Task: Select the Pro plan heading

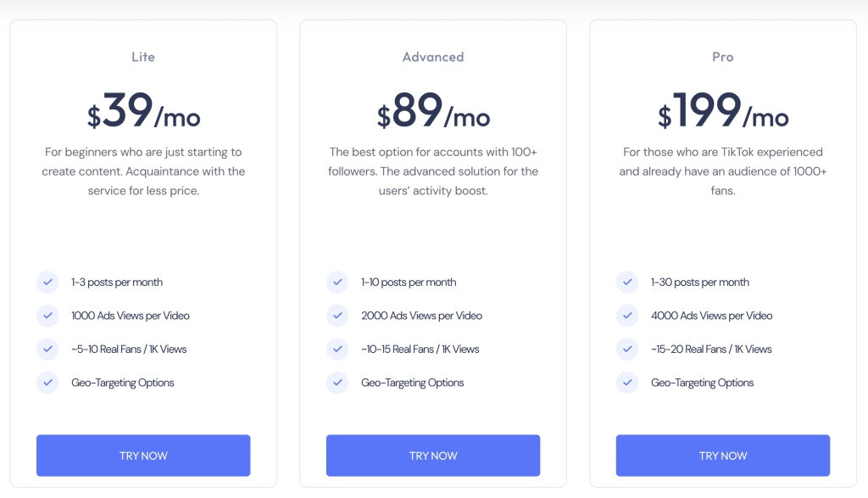Action: click(723, 57)
